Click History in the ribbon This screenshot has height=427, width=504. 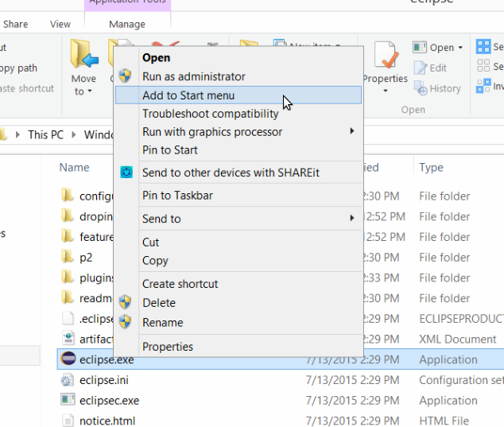(x=437, y=88)
